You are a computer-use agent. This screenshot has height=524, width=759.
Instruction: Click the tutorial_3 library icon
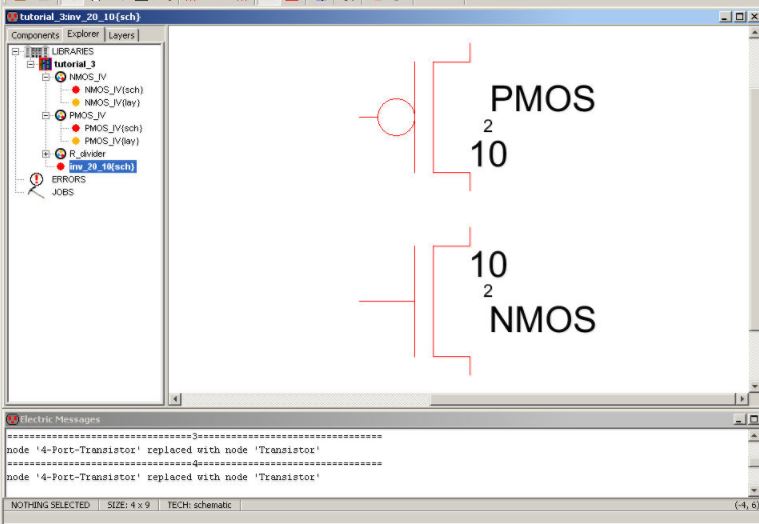[45, 64]
